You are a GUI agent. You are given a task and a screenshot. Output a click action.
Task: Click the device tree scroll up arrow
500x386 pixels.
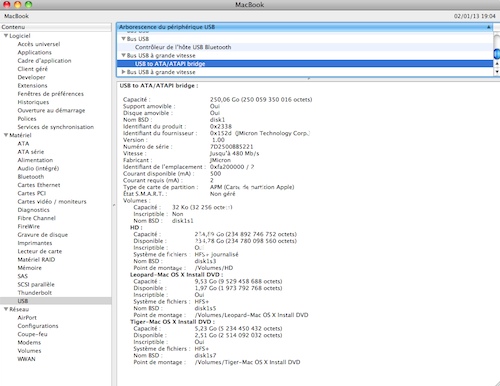click(497, 63)
